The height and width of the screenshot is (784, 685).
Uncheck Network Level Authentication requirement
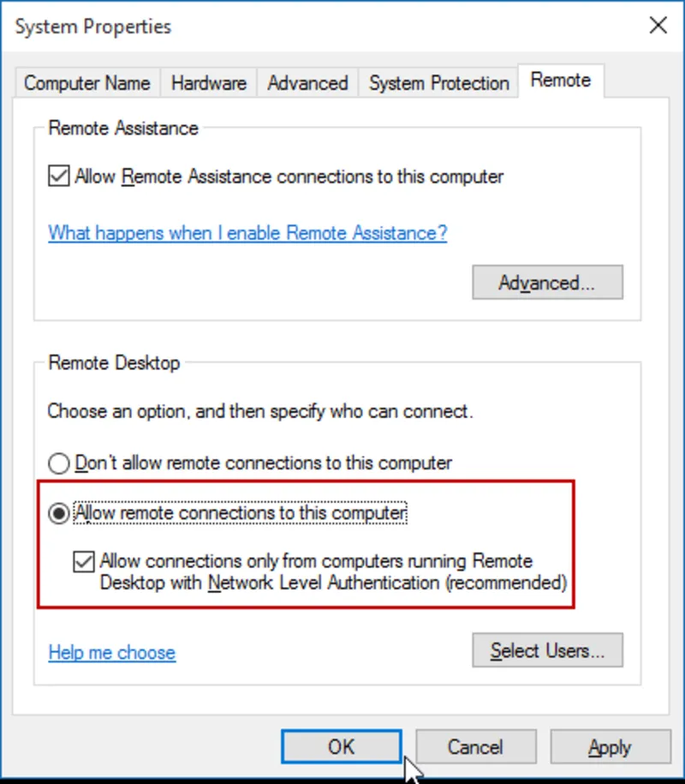83,561
